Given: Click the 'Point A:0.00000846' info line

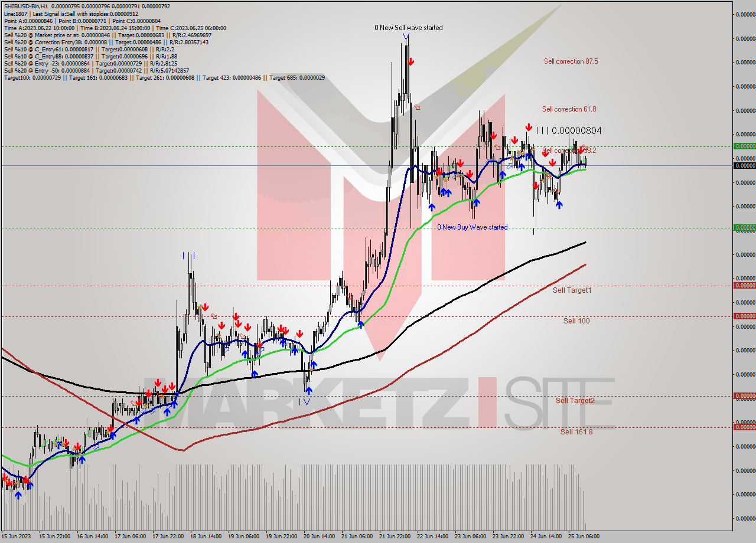Looking at the screenshot, I should tap(82, 21).
